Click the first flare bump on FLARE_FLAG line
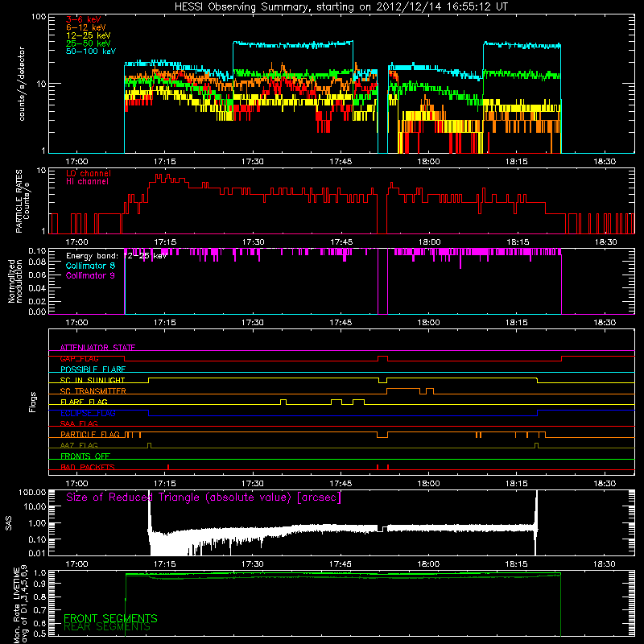Screen dimensions: 644x644 [x=283, y=402]
